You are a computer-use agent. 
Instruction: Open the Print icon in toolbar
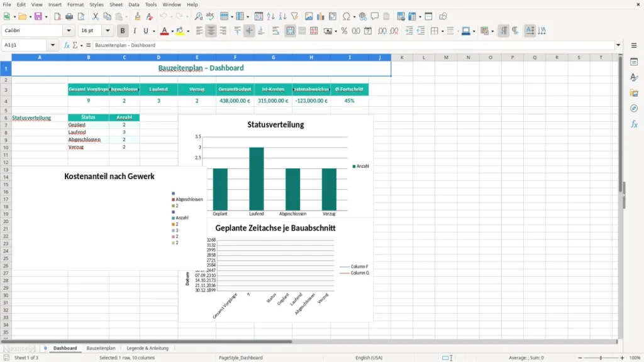pyautogui.click(x=69, y=16)
